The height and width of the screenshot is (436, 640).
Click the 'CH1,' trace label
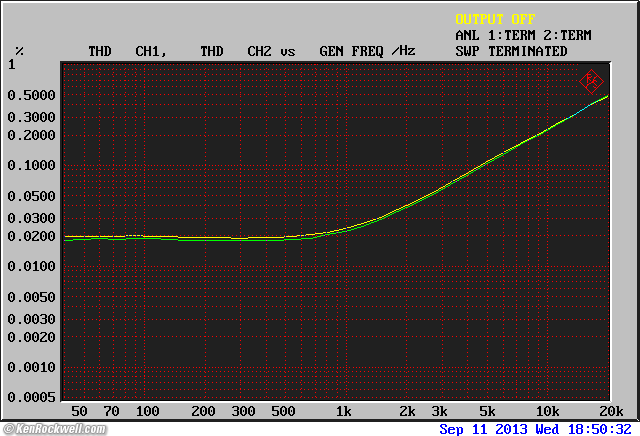point(151,51)
